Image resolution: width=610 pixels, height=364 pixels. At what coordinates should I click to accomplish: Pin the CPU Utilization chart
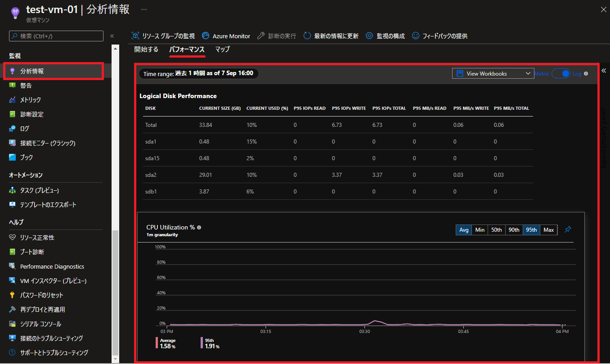click(x=568, y=229)
